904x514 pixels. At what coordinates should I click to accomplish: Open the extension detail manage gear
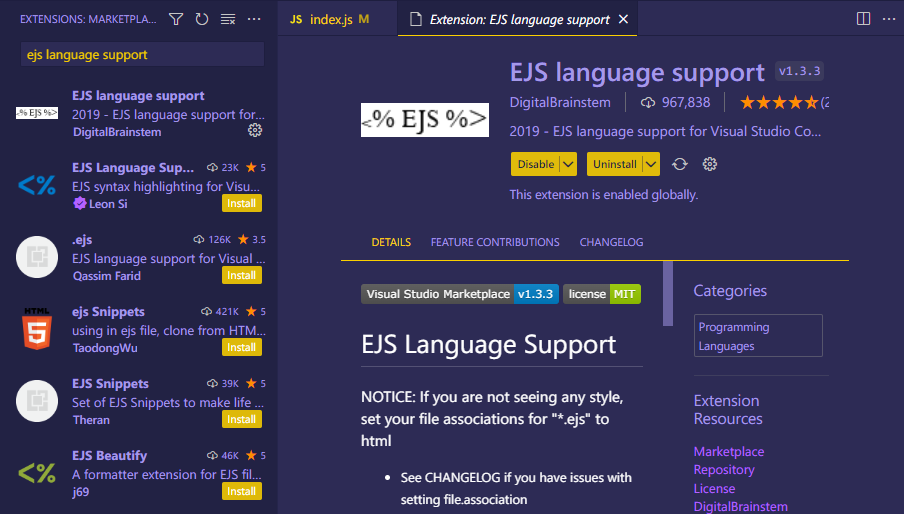coord(710,164)
